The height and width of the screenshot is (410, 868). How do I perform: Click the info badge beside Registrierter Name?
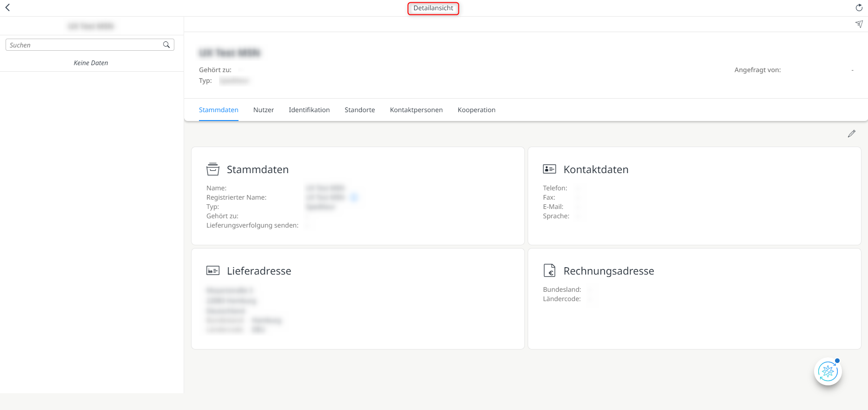click(x=354, y=197)
